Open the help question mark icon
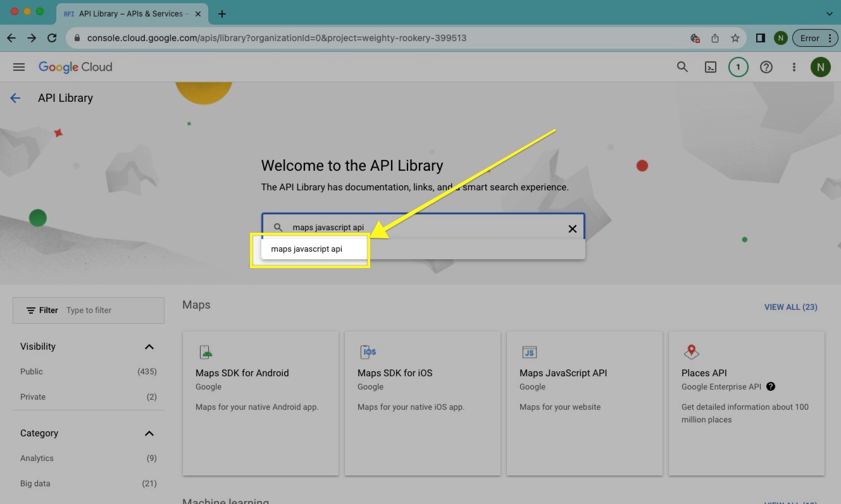The height and width of the screenshot is (504, 841). pyautogui.click(x=766, y=67)
